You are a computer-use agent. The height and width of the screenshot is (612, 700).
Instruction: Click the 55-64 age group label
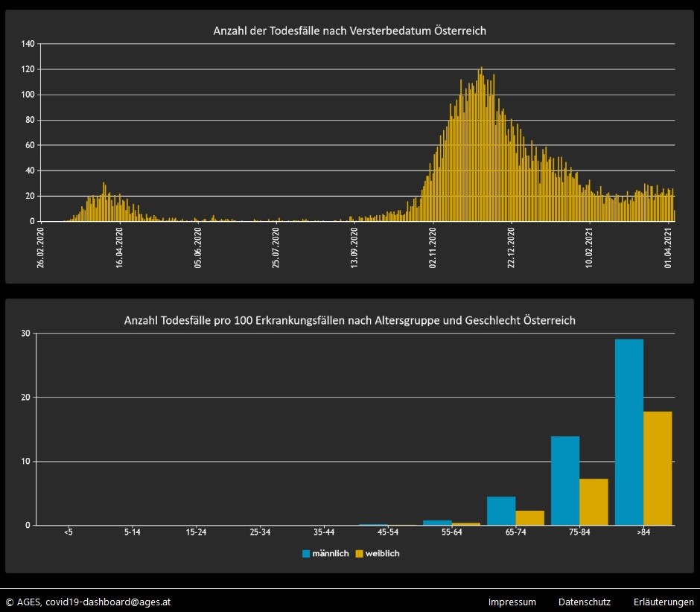[x=452, y=532]
